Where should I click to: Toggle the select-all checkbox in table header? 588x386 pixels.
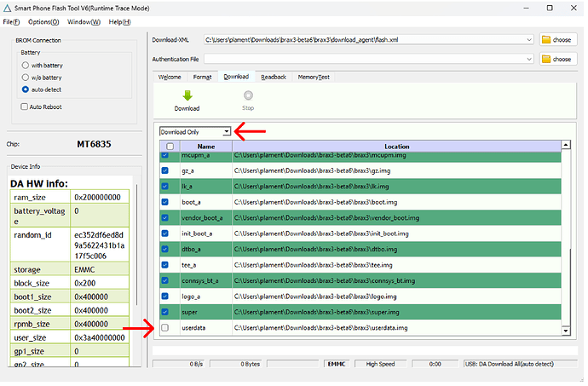click(170, 147)
